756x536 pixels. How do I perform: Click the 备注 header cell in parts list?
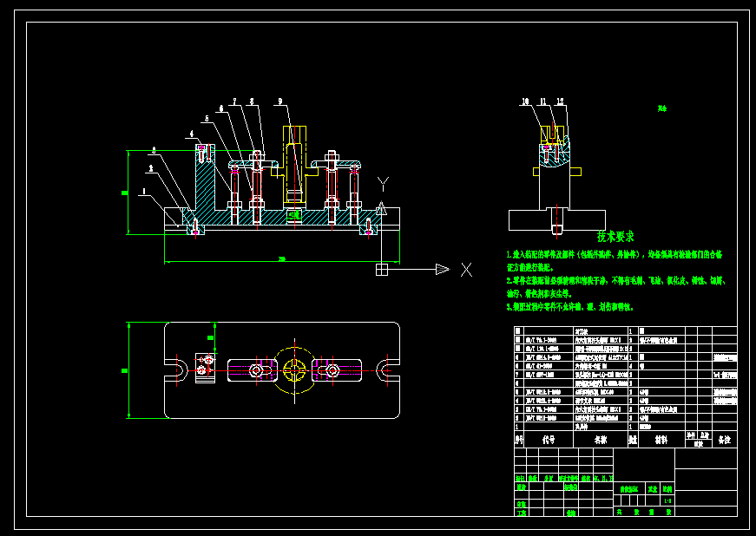pyautogui.click(x=724, y=440)
